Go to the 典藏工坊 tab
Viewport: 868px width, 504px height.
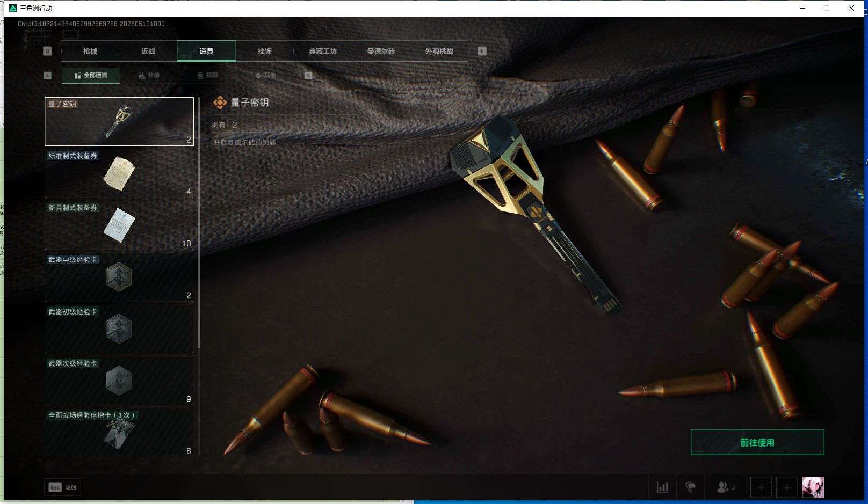coord(322,51)
